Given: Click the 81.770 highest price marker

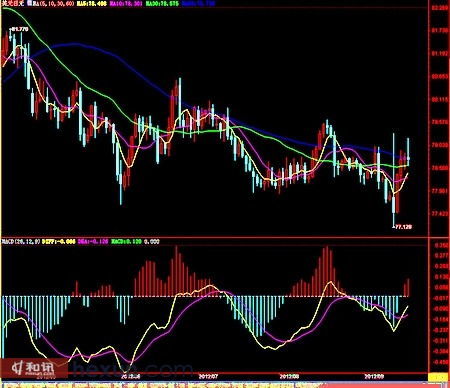Looking at the screenshot, I should pos(18,29).
